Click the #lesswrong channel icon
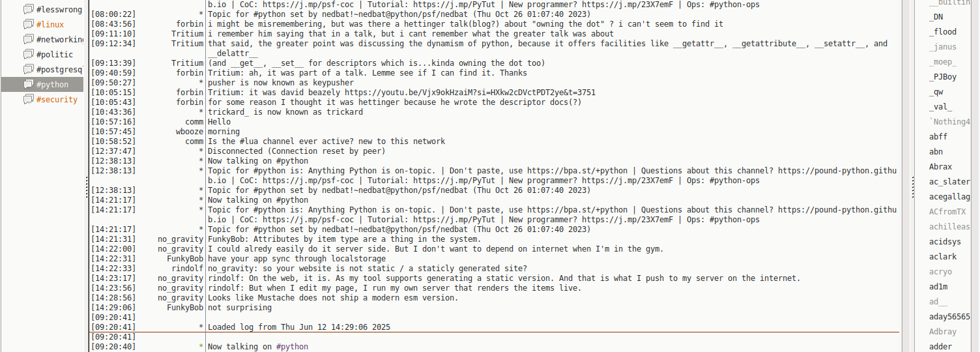 click(28, 9)
